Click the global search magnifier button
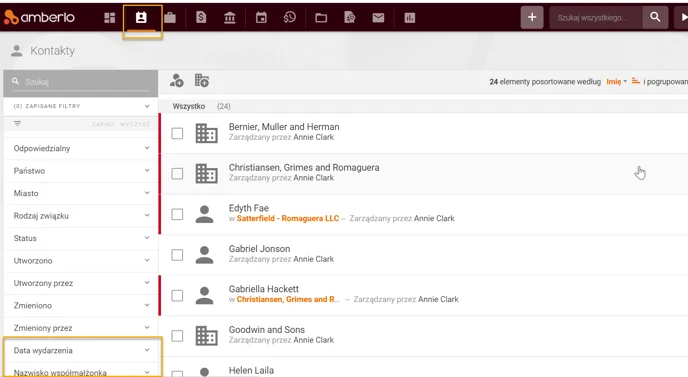688x377 pixels. click(x=655, y=18)
